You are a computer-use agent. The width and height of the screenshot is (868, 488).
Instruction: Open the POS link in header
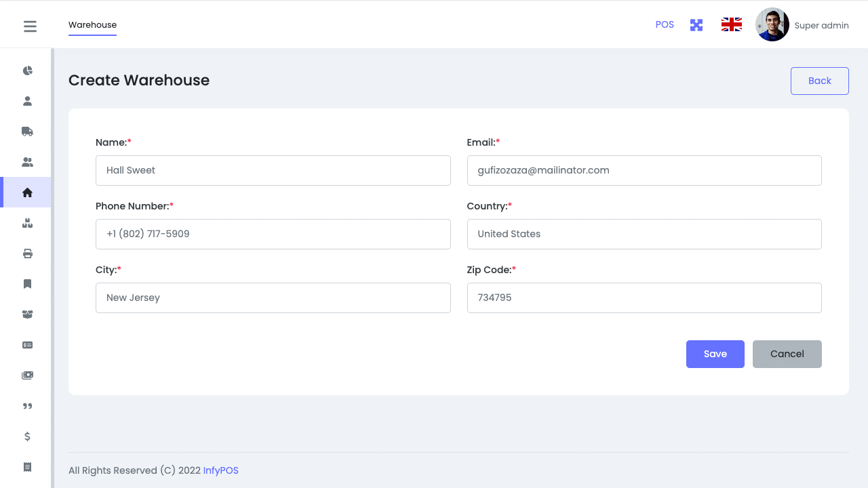[665, 25]
